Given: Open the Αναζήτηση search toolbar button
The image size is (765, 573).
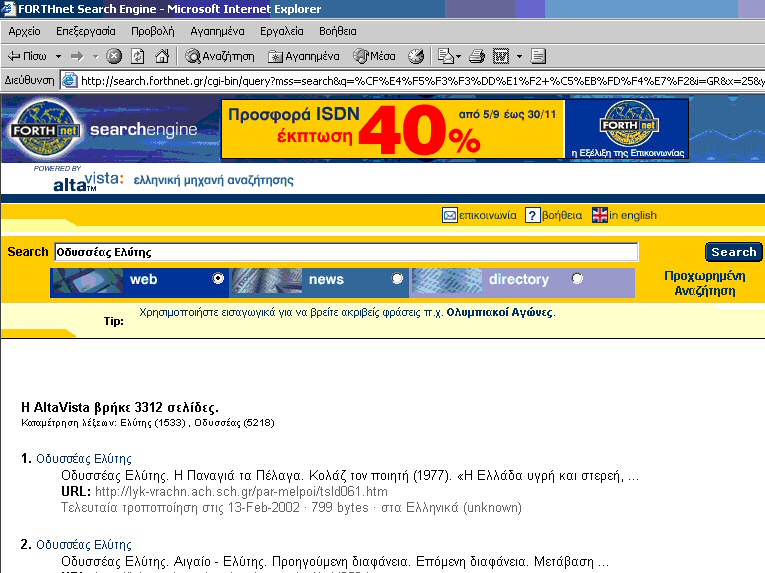Looking at the screenshot, I should pos(220,57).
